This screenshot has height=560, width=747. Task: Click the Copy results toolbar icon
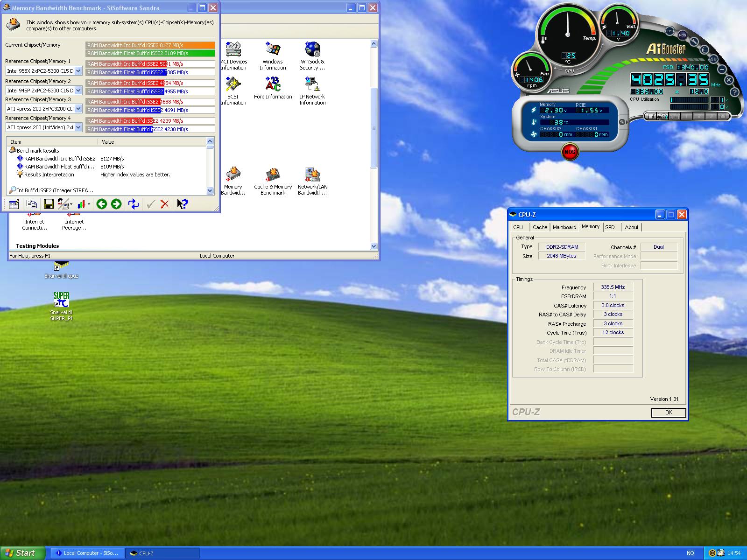coord(31,204)
